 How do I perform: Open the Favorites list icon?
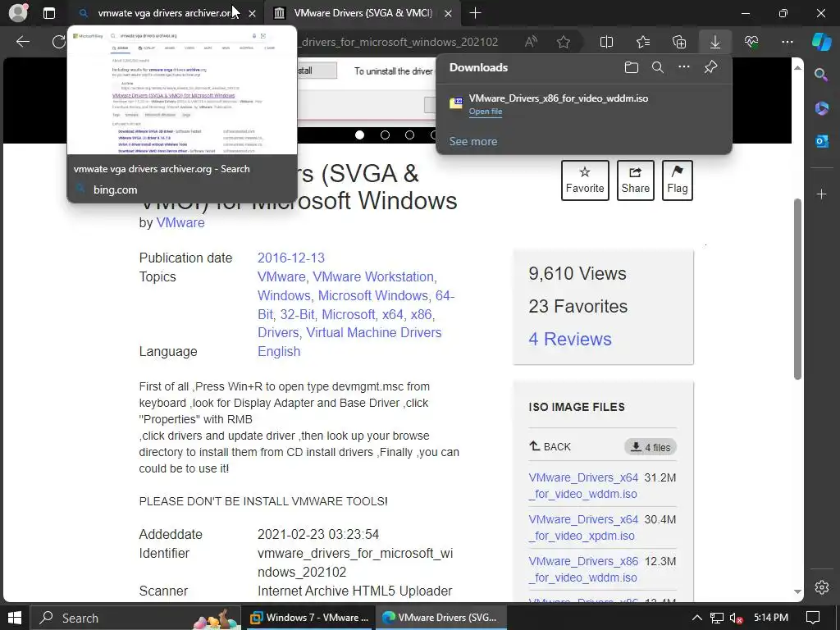pos(643,42)
